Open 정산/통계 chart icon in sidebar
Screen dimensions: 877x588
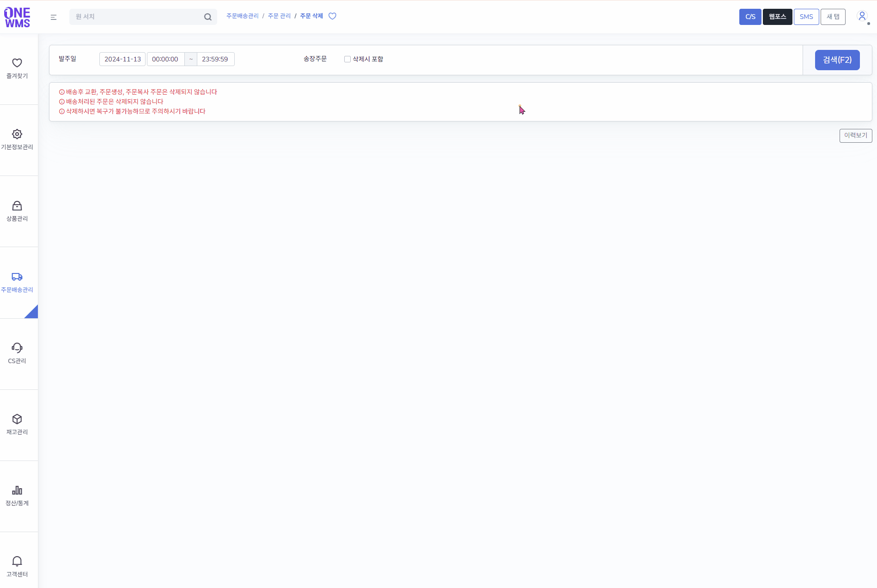[x=17, y=490]
